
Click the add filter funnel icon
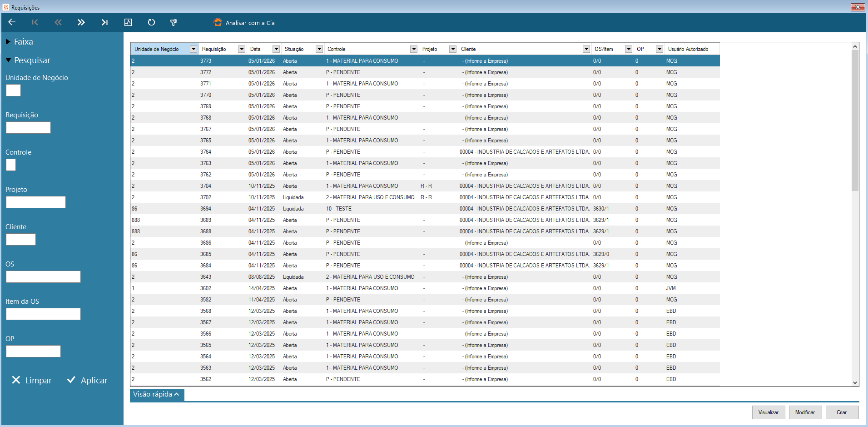pyautogui.click(x=174, y=22)
